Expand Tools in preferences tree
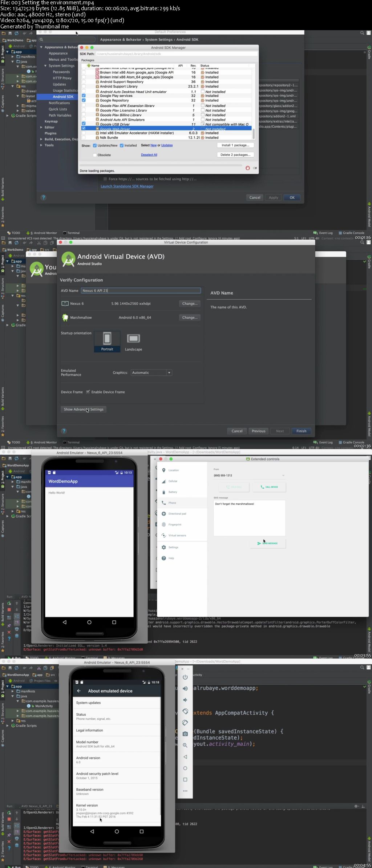This screenshot has width=372, height=868. pyautogui.click(x=41, y=145)
